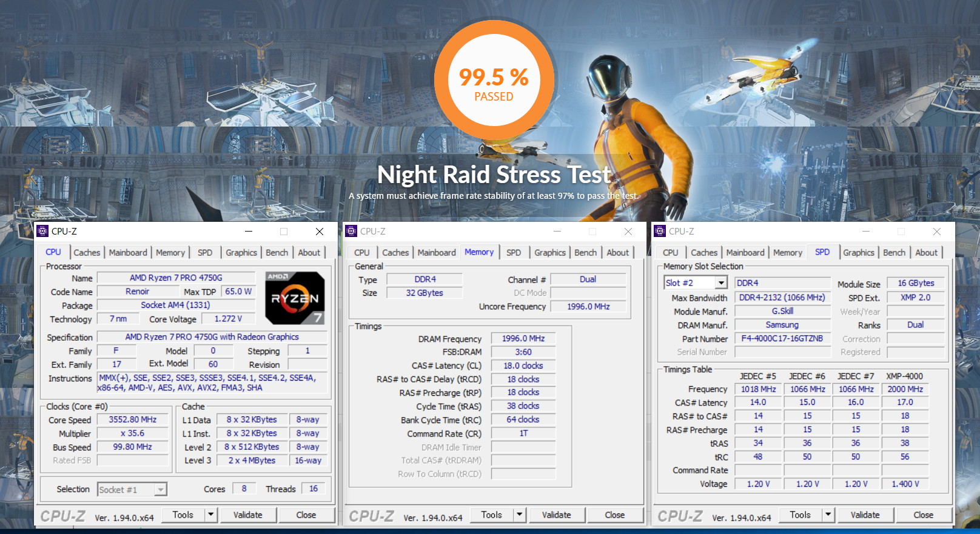Click the Module Manuf. value G.Skill
The height and width of the screenshot is (534, 980).
point(782,311)
